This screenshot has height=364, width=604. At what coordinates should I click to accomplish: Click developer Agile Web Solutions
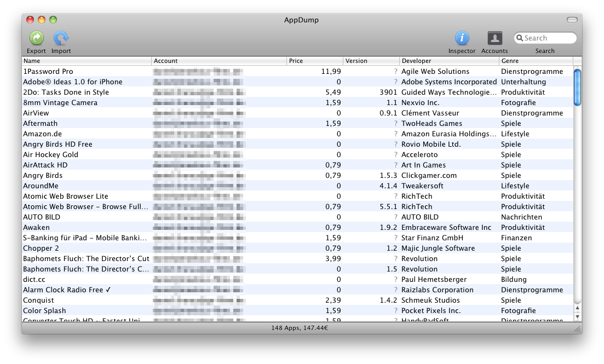coord(435,71)
